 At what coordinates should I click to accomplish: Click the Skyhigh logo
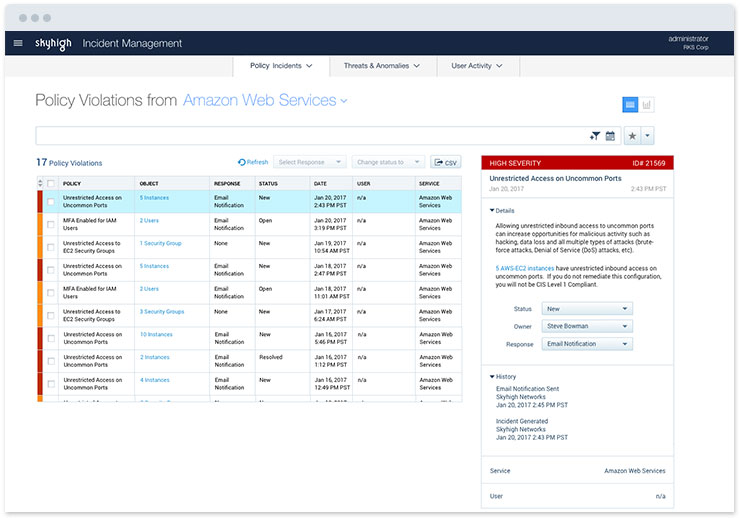(x=53, y=43)
